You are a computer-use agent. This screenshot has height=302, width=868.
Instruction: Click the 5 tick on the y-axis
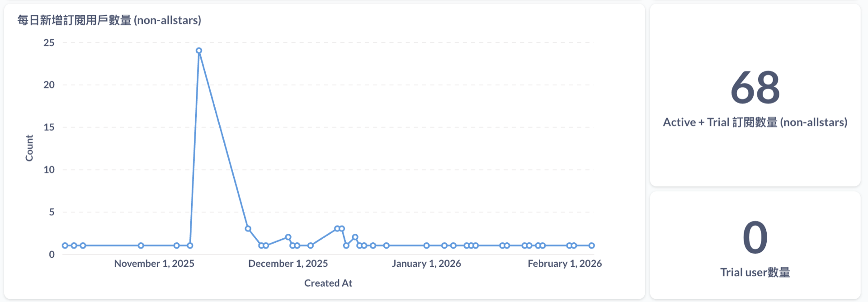pyautogui.click(x=52, y=212)
